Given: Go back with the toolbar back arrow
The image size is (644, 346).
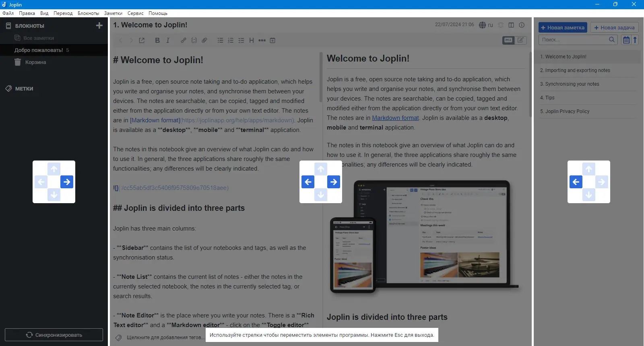Looking at the screenshot, I should (x=121, y=40).
